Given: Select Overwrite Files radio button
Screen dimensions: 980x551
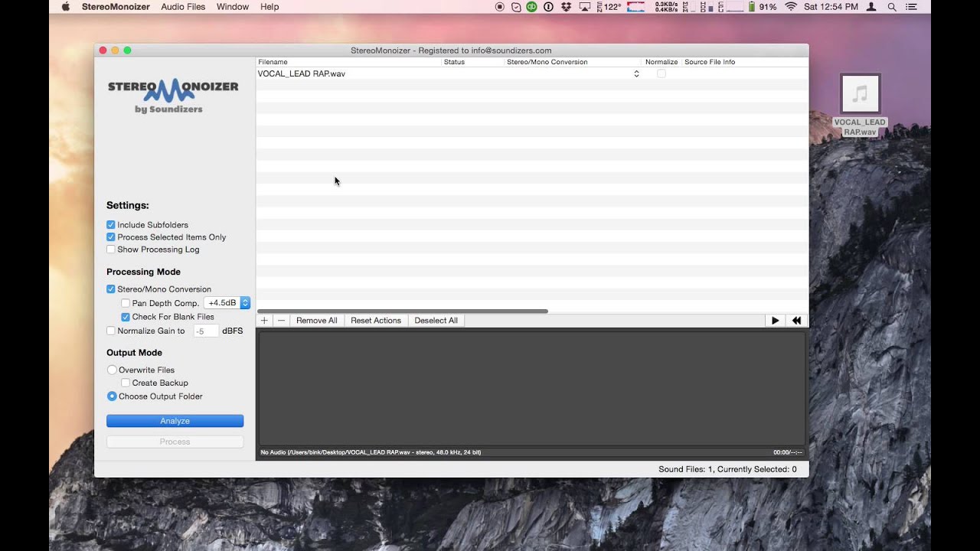Looking at the screenshot, I should pyautogui.click(x=112, y=370).
